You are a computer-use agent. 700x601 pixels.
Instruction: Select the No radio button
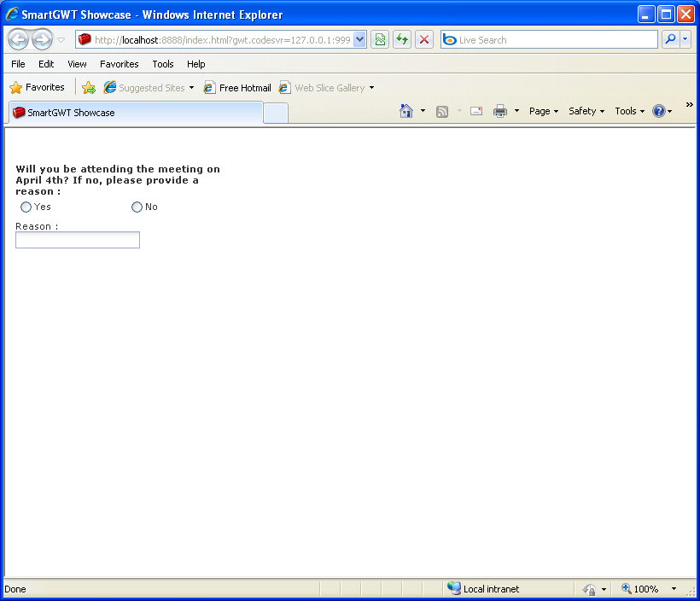[x=137, y=207]
